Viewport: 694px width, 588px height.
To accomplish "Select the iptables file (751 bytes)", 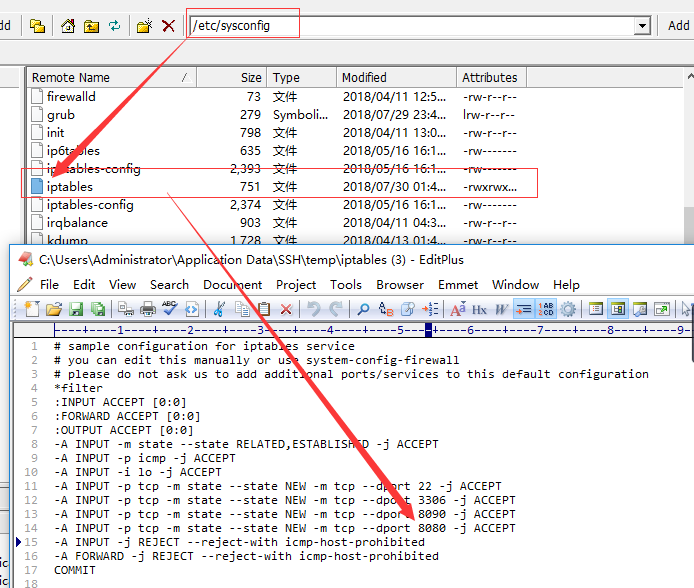I will coord(274,187).
